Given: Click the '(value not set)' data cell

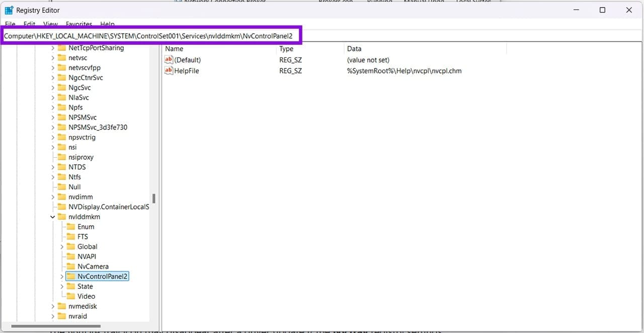Looking at the screenshot, I should (x=368, y=60).
